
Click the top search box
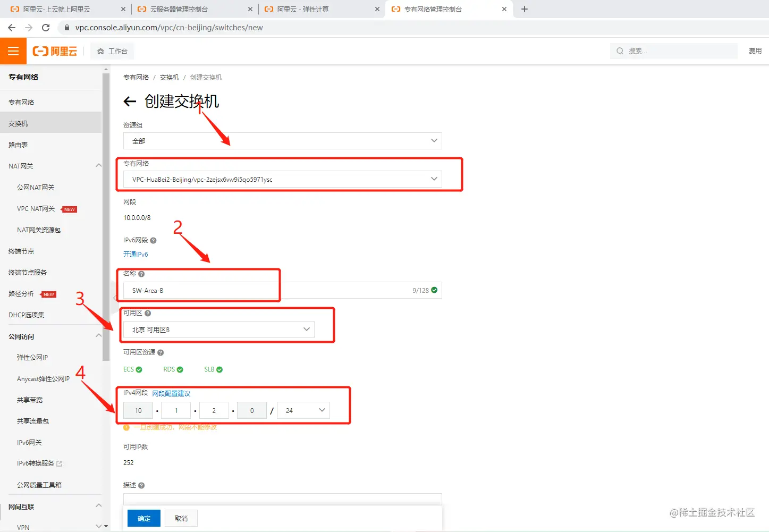pos(674,51)
